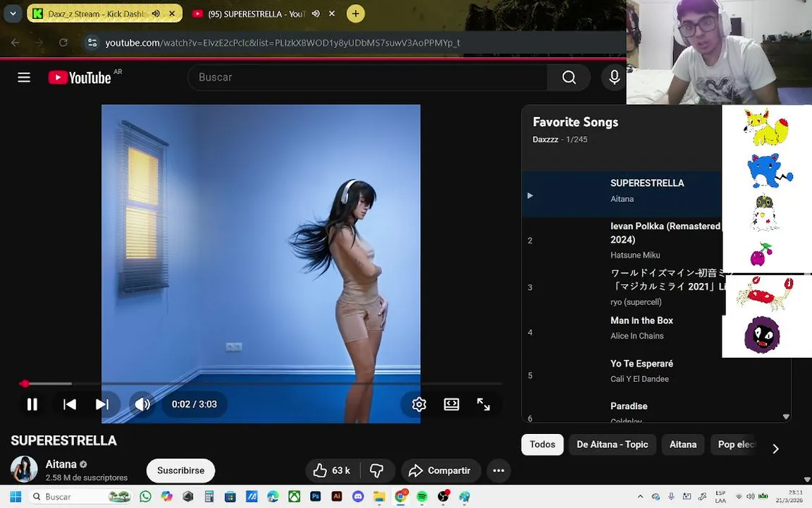The width and height of the screenshot is (812, 508).
Task: Reload the current page
Action: click(x=63, y=42)
